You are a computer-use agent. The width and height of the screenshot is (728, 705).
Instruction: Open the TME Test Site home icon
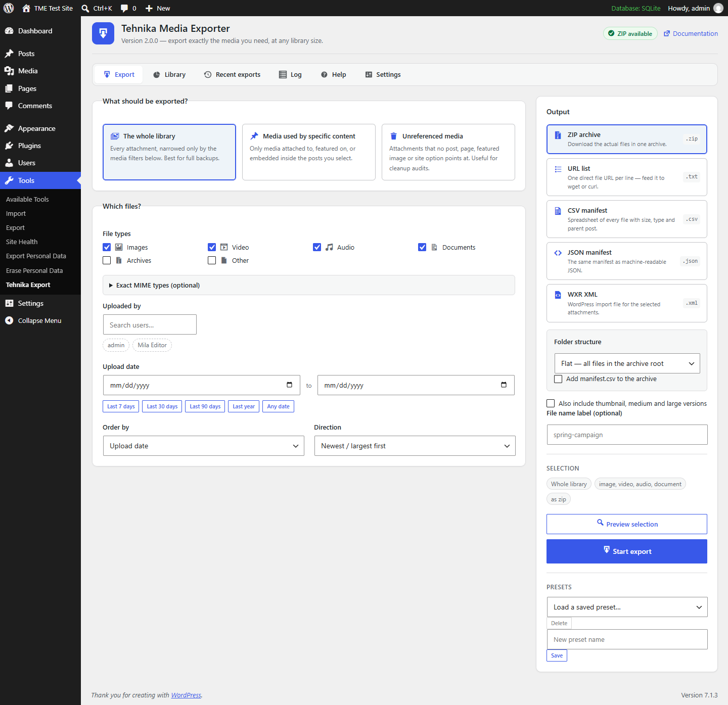tap(26, 8)
